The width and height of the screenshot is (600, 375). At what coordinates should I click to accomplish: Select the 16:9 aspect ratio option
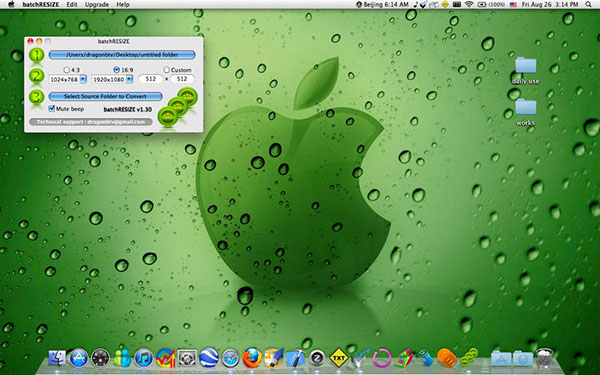117,70
